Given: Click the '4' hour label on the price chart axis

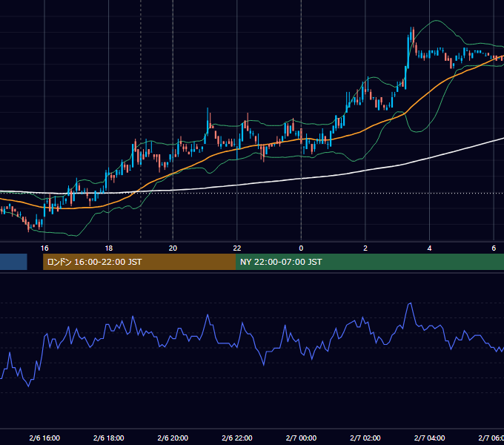Looking at the screenshot, I should (429, 248).
